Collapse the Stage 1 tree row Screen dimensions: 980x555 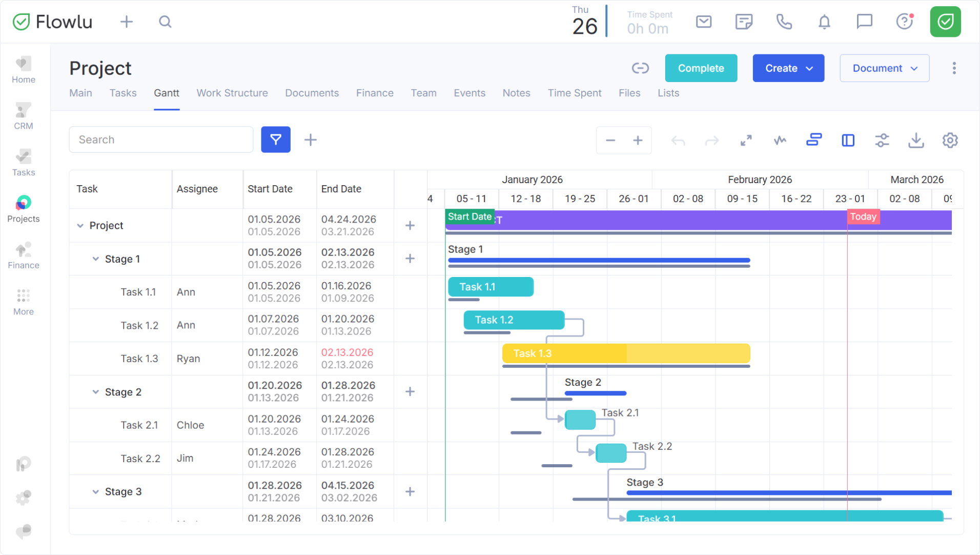(x=95, y=259)
